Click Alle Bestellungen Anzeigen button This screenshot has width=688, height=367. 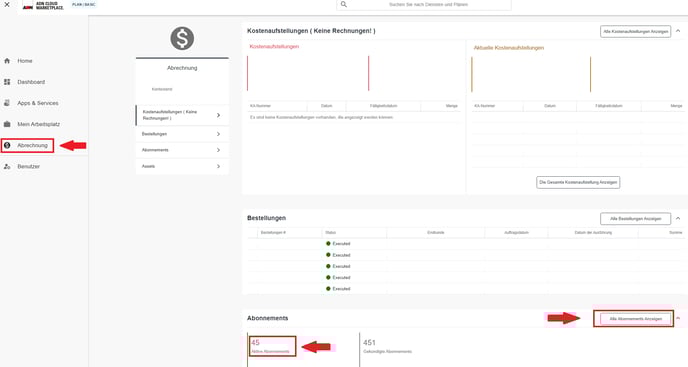[x=635, y=219]
